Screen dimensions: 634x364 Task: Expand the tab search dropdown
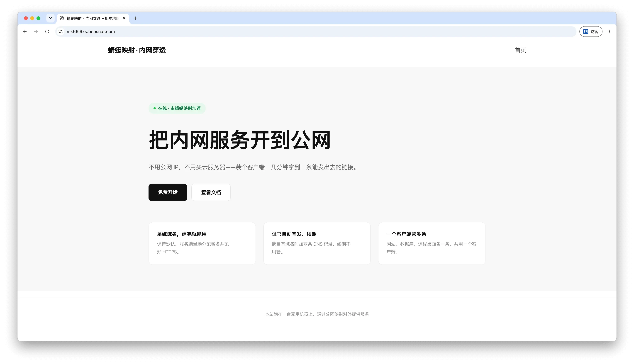click(x=51, y=18)
